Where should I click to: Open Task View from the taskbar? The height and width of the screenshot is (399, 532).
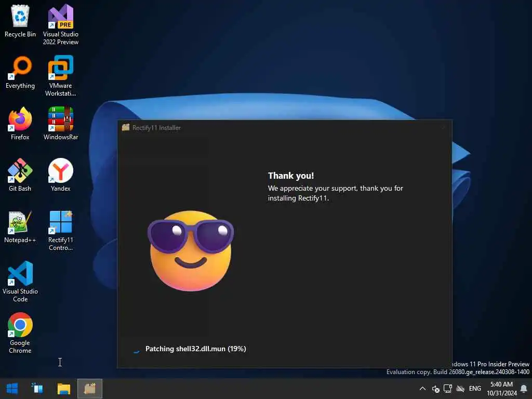37,389
